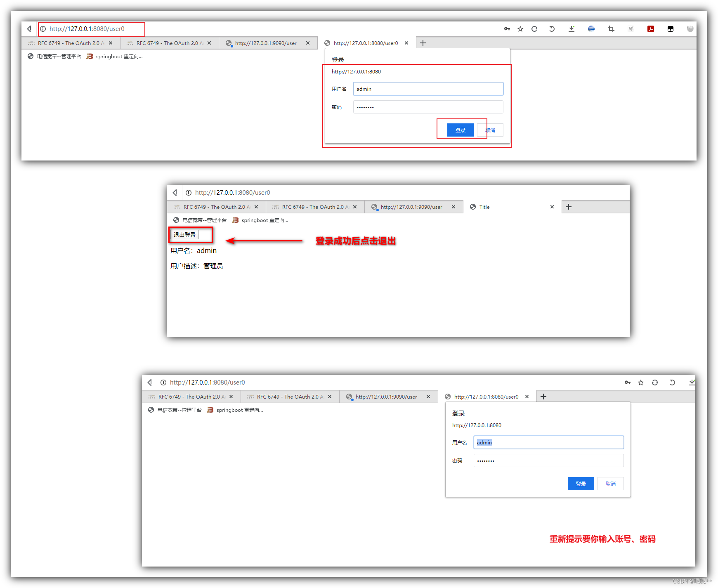Click 密码 field in bottom login dialog

pyautogui.click(x=548, y=460)
